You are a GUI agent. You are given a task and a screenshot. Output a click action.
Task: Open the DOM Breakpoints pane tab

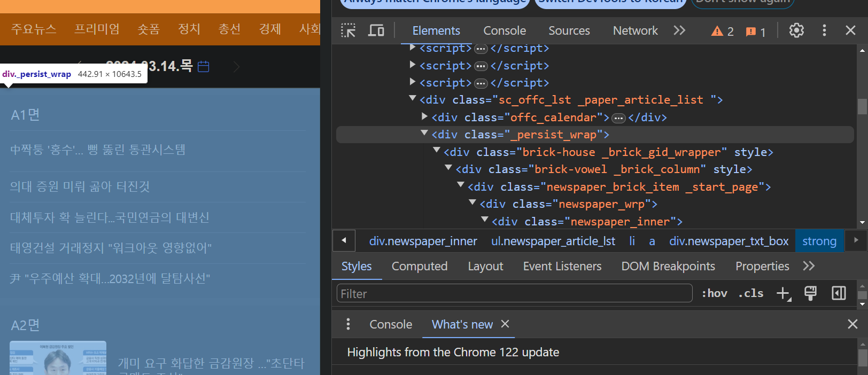pos(668,266)
